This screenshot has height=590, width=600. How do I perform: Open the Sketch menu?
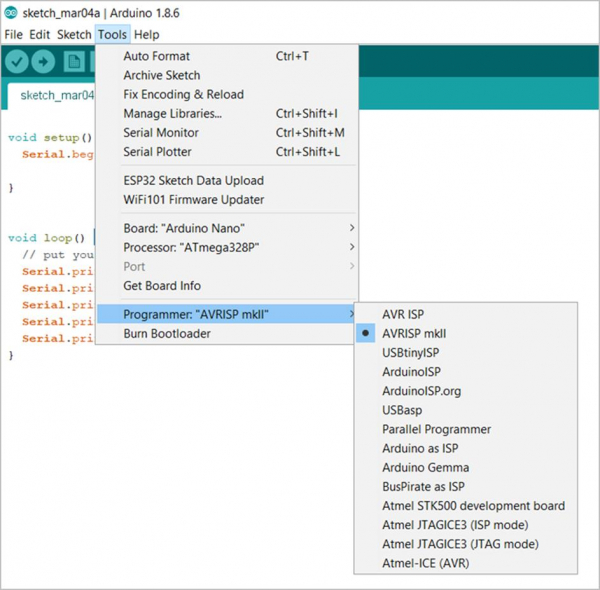pos(74,34)
